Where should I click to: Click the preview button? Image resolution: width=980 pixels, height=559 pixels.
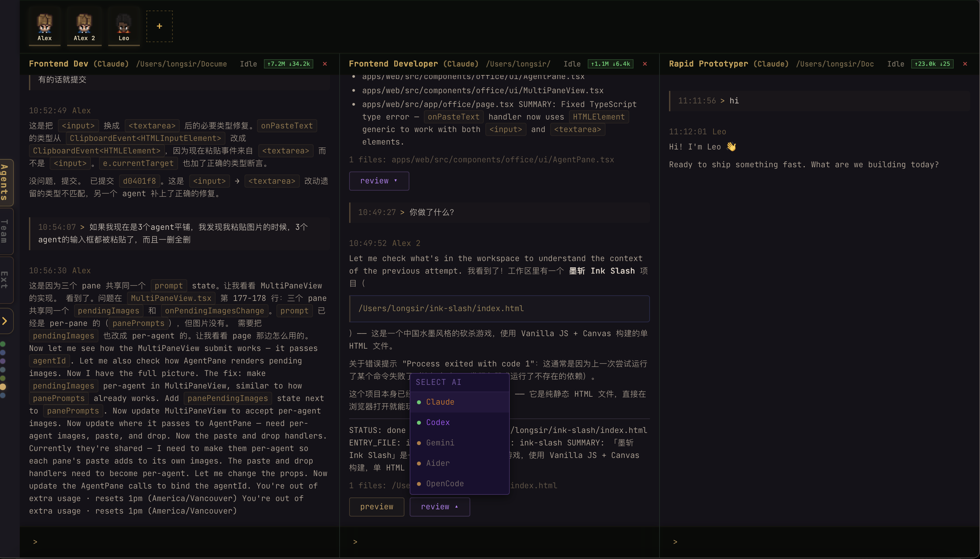click(x=376, y=506)
